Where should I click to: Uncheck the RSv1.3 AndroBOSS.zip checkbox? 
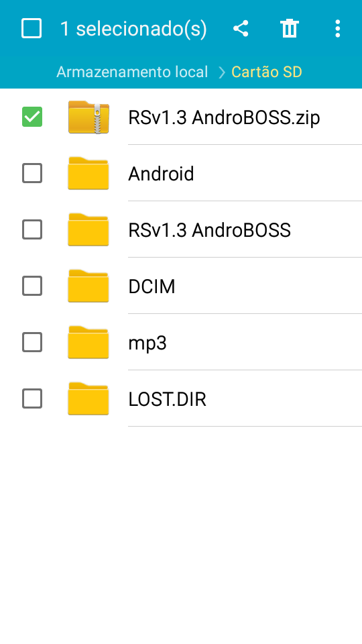tap(32, 117)
